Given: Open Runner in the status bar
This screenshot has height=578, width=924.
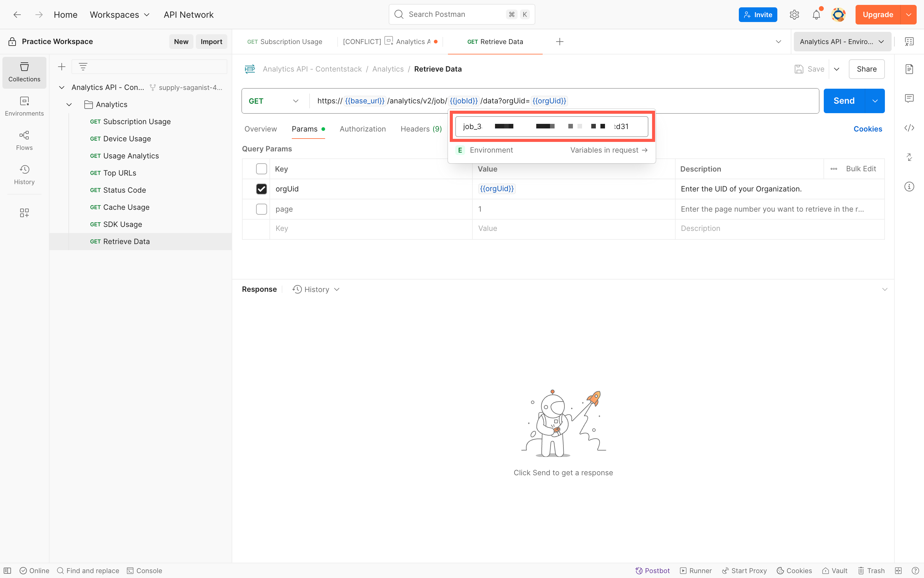Looking at the screenshot, I should (x=696, y=571).
